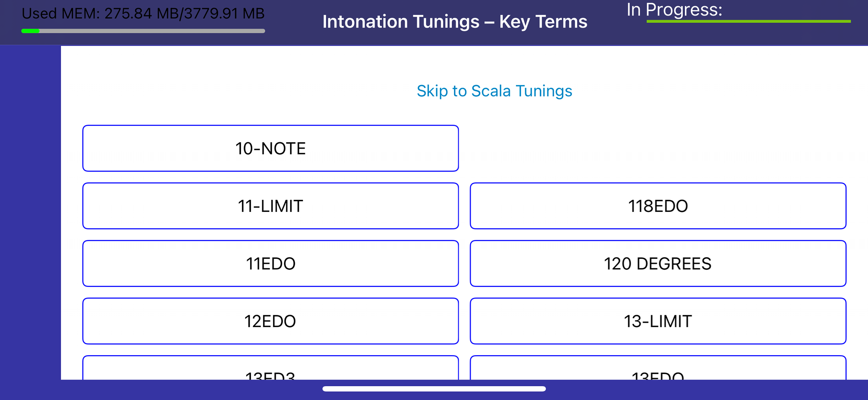
Task: Open the 12EDO key term
Action: [271, 321]
